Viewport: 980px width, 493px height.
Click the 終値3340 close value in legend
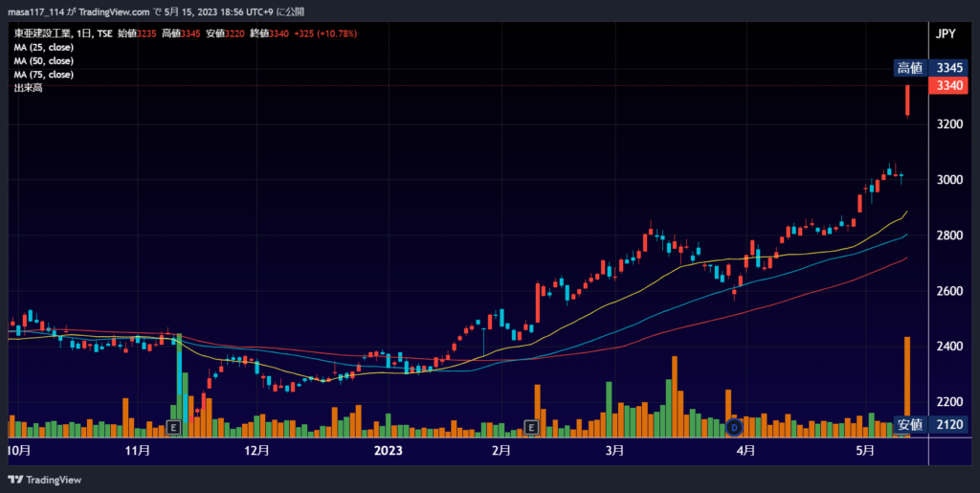point(269,34)
